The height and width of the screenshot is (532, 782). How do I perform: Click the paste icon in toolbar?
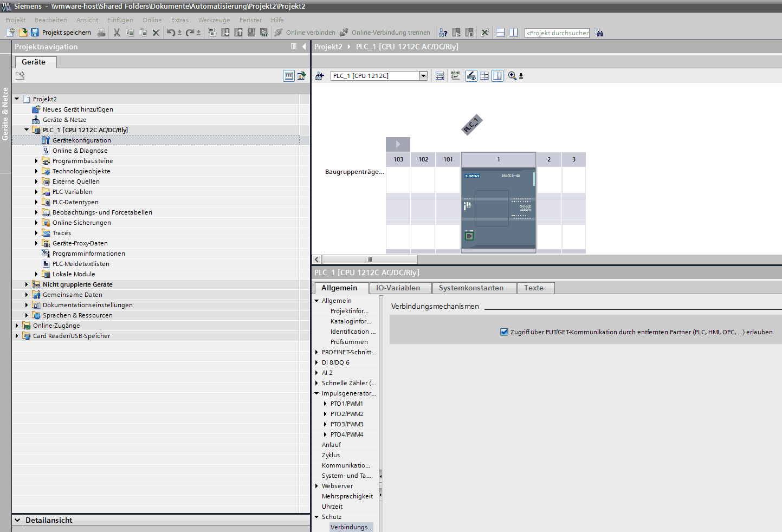[143, 33]
